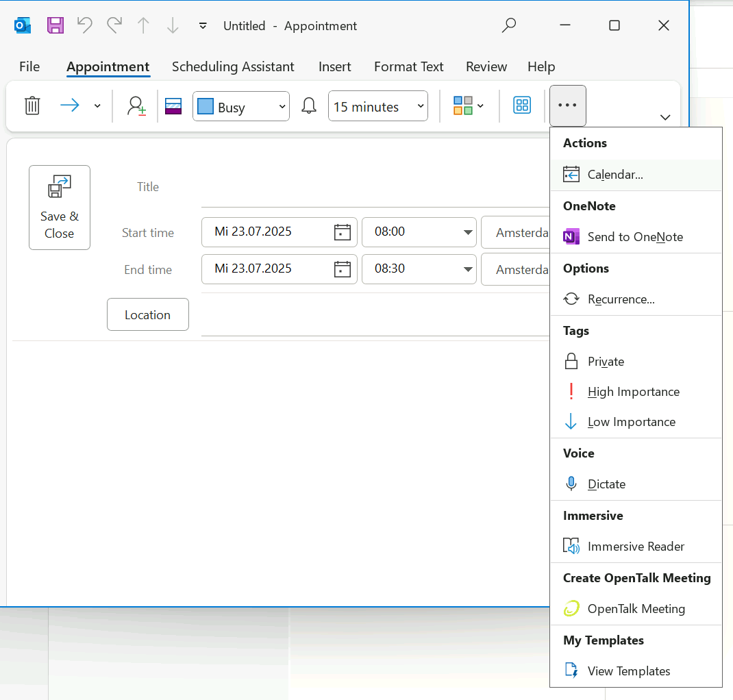The image size is (733, 700).
Task: Click the Save & Close button
Action: [60, 207]
